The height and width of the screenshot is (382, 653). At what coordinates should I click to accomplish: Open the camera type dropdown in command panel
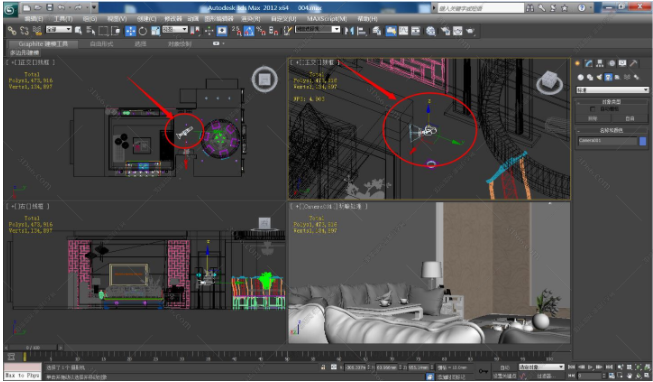tap(612, 90)
